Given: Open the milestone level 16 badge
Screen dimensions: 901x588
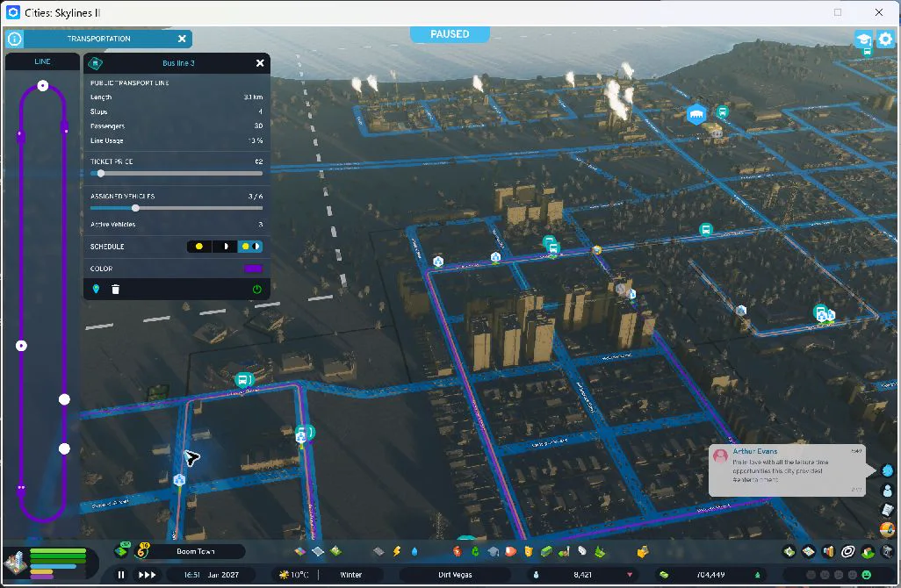Looking at the screenshot, I should click(x=141, y=550).
